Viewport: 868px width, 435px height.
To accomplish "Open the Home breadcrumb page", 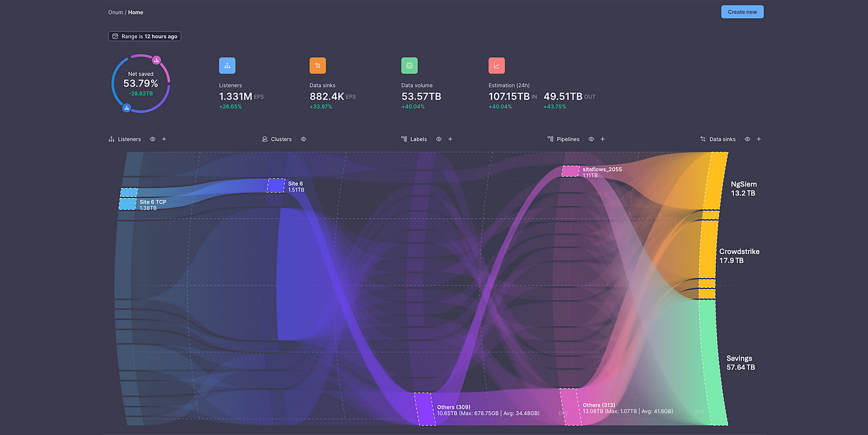I will click(136, 12).
